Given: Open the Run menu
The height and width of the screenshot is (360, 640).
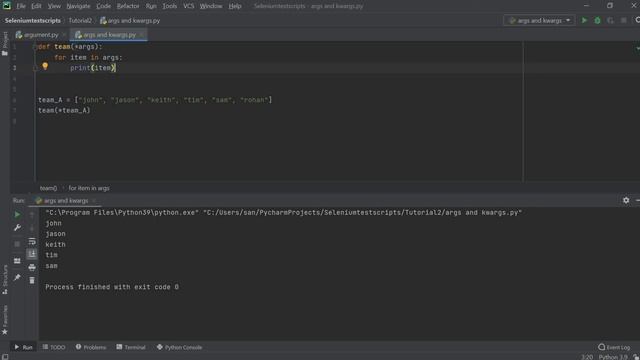Looking at the screenshot, I should [151, 6].
